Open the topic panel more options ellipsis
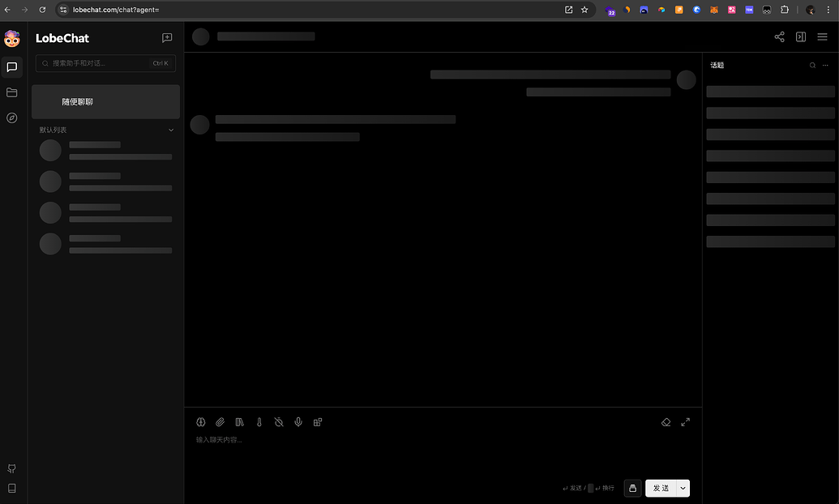 pos(825,66)
